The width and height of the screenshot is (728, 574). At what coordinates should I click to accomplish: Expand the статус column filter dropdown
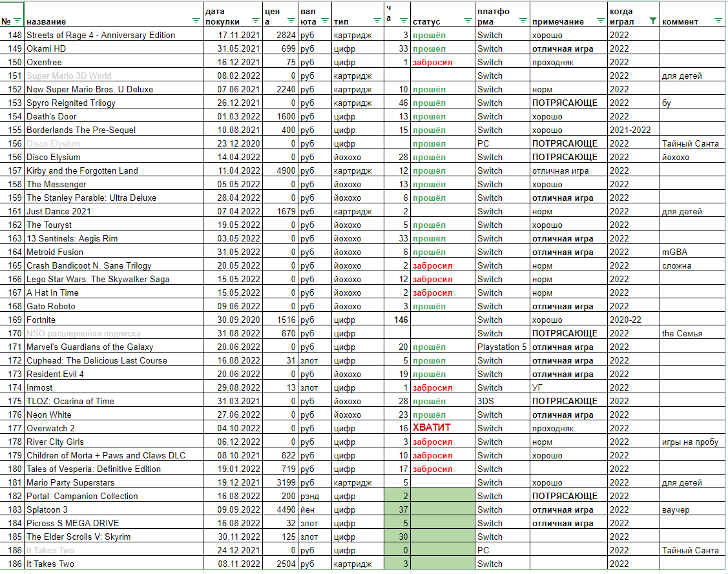pyautogui.click(x=468, y=21)
